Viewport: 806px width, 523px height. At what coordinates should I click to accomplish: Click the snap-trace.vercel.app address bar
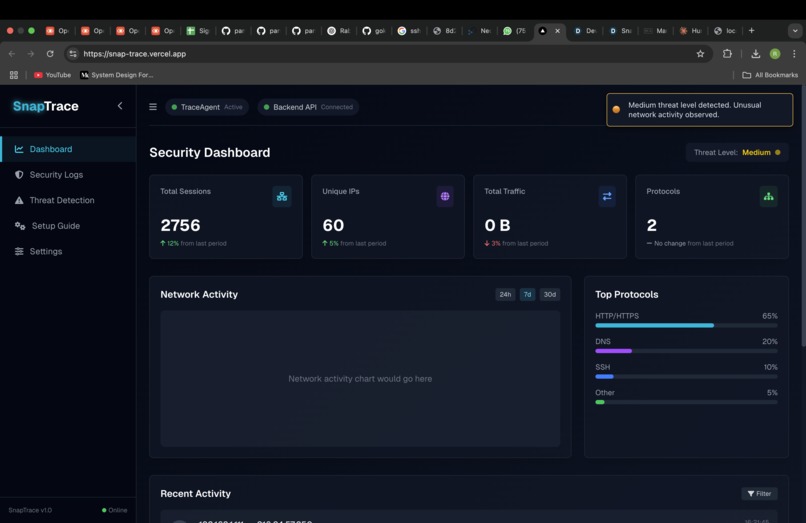(388, 53)
